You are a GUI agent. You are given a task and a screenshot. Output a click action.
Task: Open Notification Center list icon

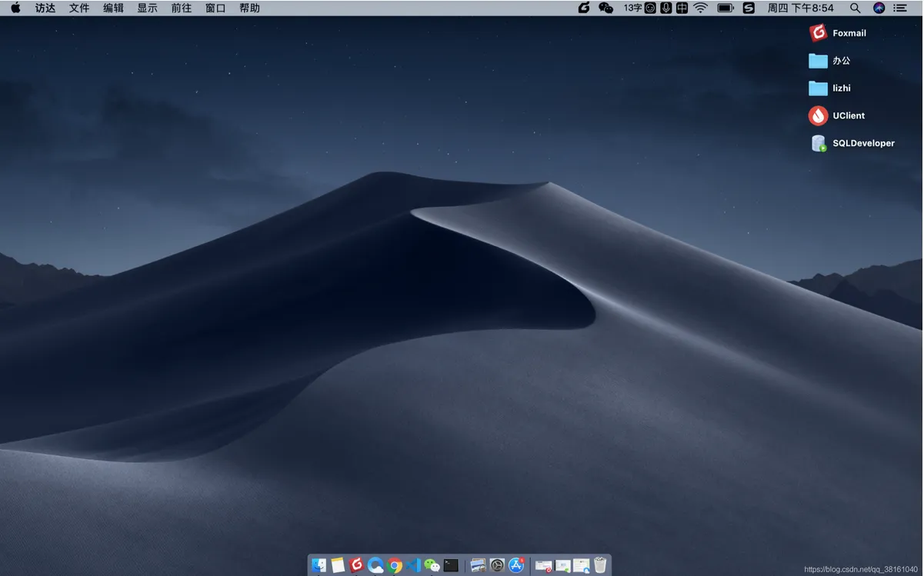click(x=900, y=8)
